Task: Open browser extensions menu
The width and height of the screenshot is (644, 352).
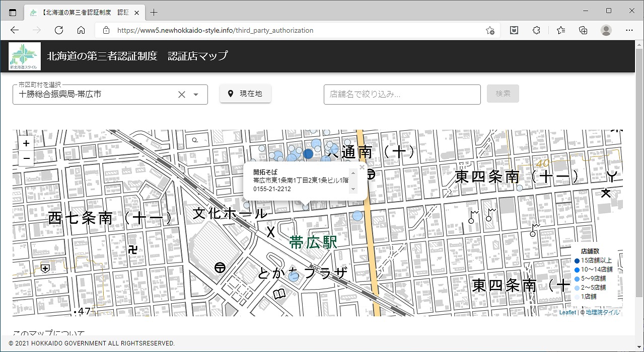Action: point(536,30)
